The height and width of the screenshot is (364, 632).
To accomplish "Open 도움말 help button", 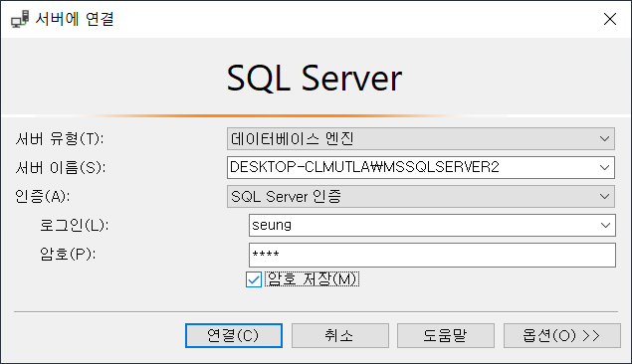I will click(x=446, y=335).
